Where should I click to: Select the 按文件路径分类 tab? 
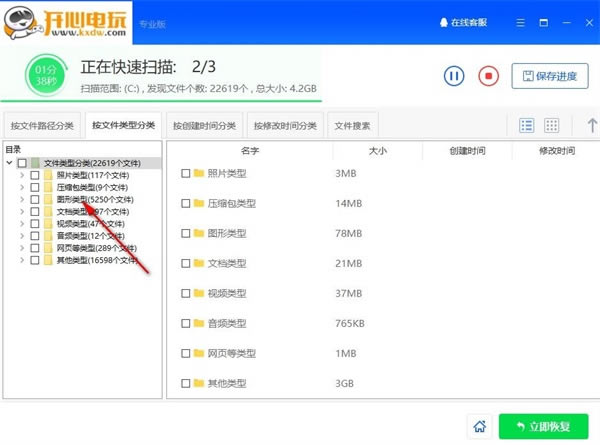tap(42, 126)
